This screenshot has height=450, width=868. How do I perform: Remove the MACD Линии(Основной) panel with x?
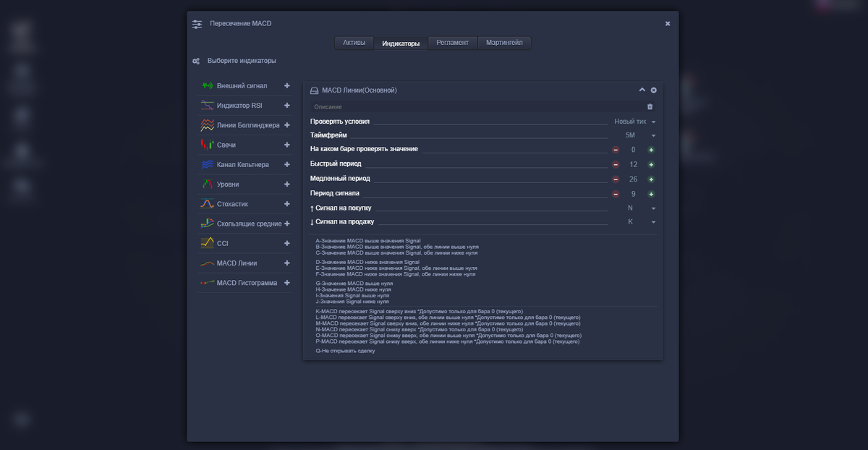(653, 90)
